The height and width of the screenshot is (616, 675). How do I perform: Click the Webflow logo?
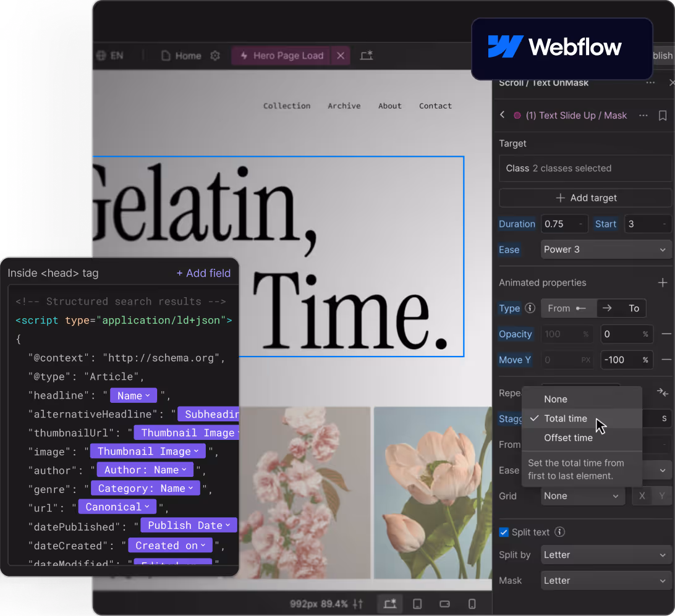pos(554,46)
